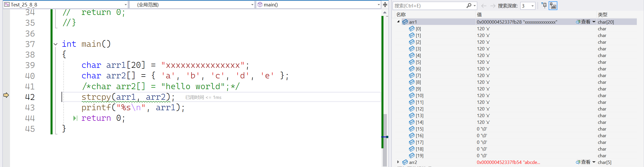
Task: Click the strcpy call on line 42
Action: (x=128, y=97)
